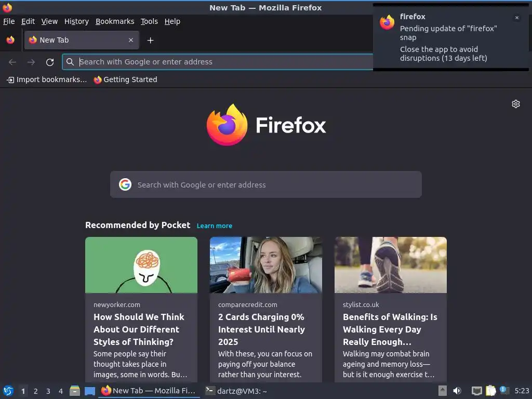Switch to workspace 4
This screenshot has height=399, width=532.
(61, 391)
